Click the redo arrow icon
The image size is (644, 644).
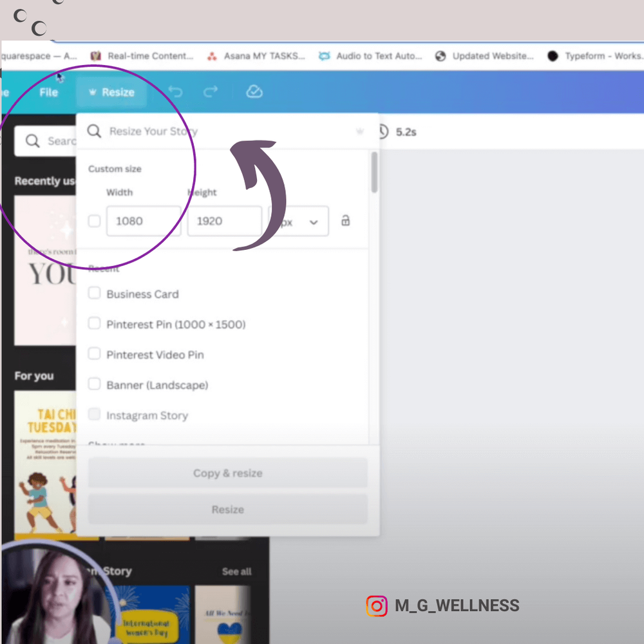tap(211, 91)
